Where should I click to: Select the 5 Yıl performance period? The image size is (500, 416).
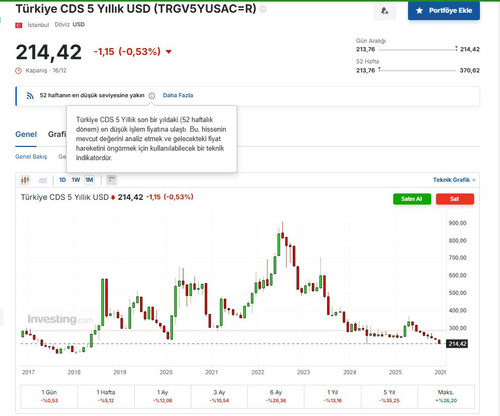point(389,396)
